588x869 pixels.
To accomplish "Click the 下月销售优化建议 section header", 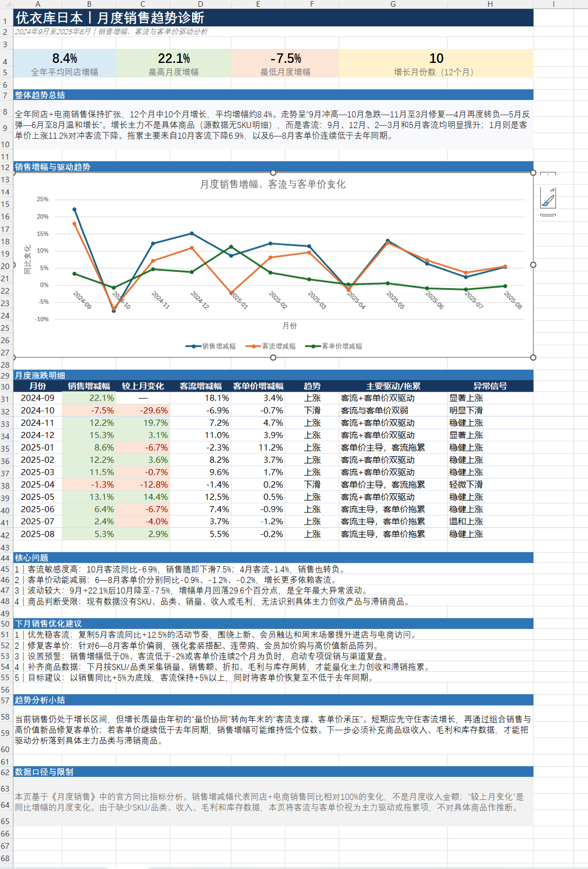I will click(273, 624).
